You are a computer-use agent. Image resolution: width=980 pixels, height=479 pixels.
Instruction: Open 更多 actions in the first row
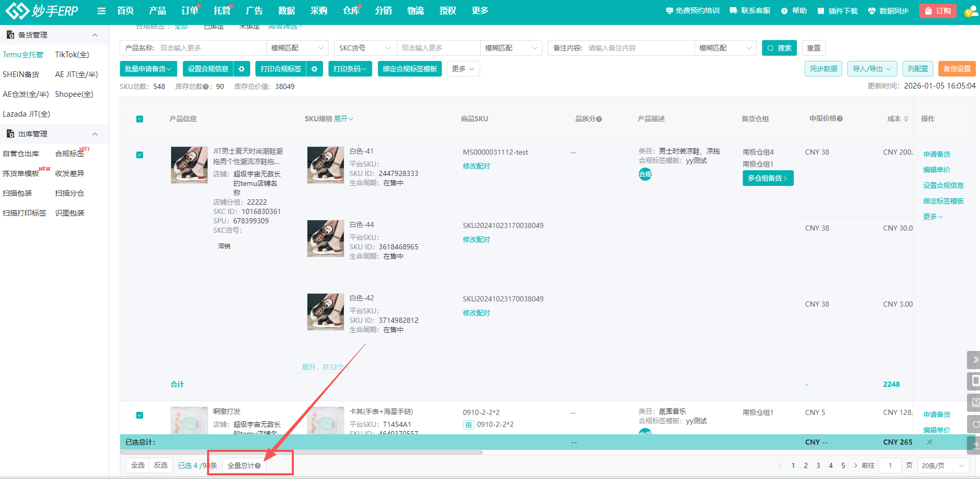pos(933,217)
